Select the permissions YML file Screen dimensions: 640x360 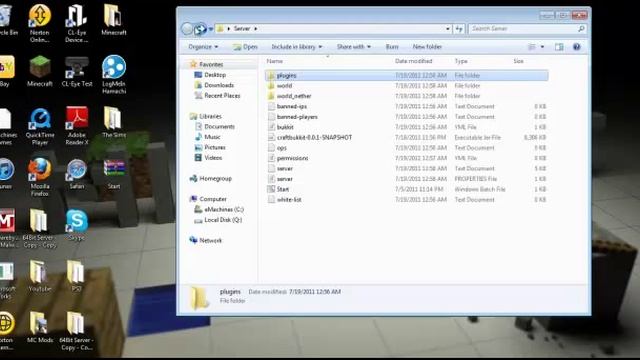tap(407, 158)
